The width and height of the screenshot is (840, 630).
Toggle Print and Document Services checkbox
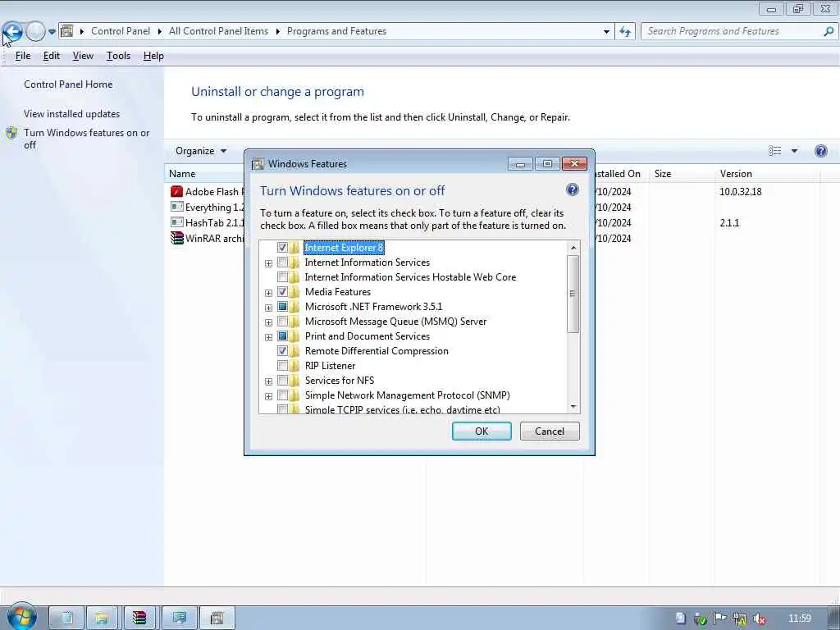[x=282, y=336]
